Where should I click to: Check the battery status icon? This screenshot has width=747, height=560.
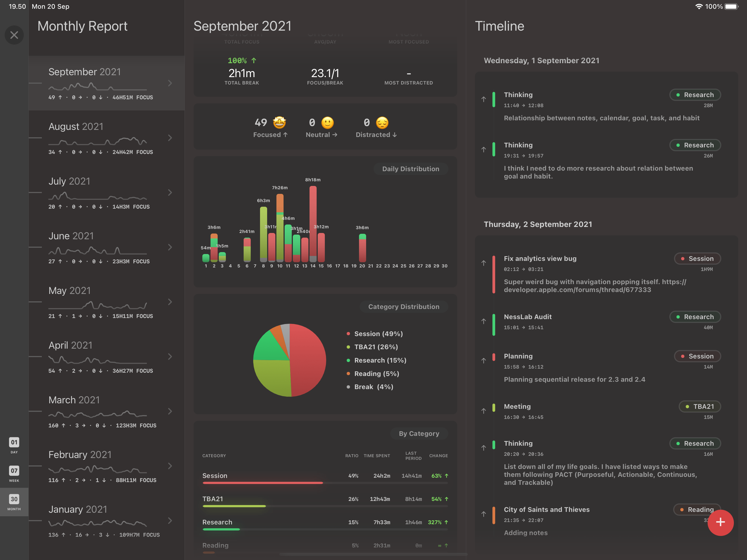[731, 6]
